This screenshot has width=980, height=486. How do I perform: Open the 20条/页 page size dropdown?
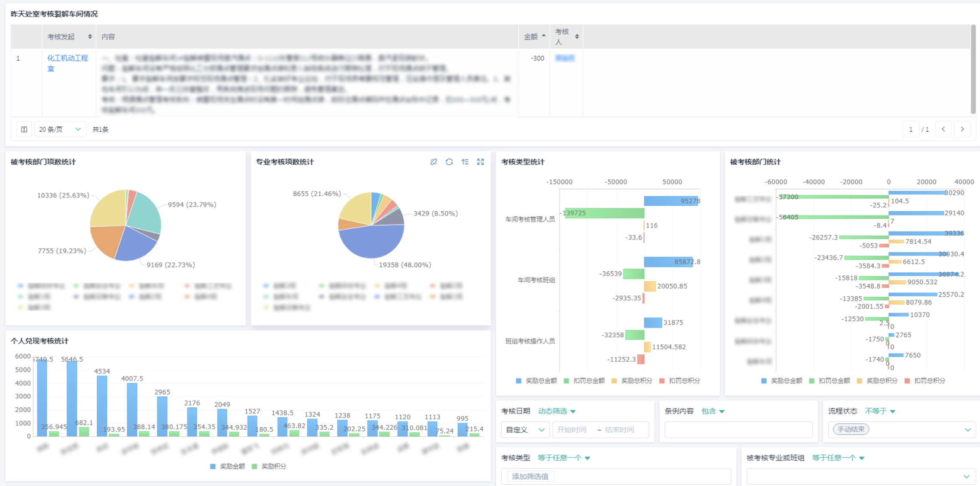[60, 129]
